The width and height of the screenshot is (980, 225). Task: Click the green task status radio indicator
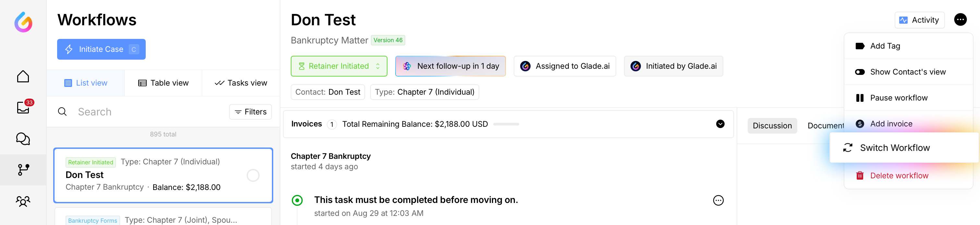297,200
